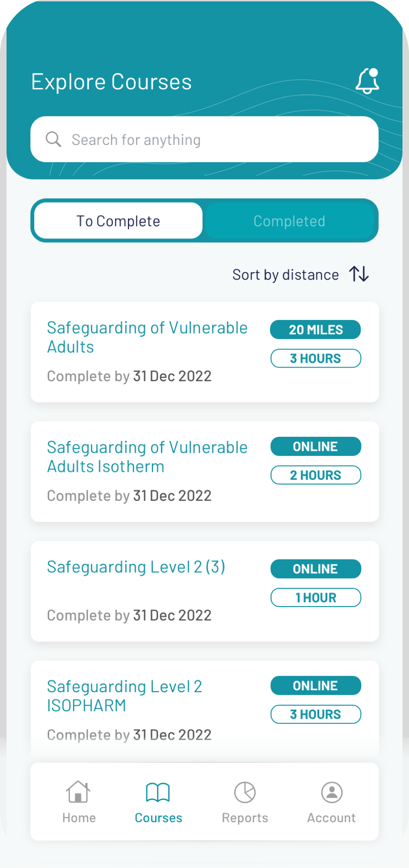Screen dimensions: 409x868
Task: Select the Reports tab label
Action: click(245, 818)
